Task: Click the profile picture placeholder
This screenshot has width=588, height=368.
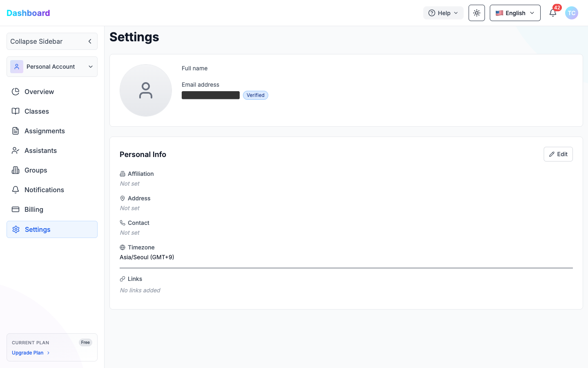Action: tap(146, 90)
